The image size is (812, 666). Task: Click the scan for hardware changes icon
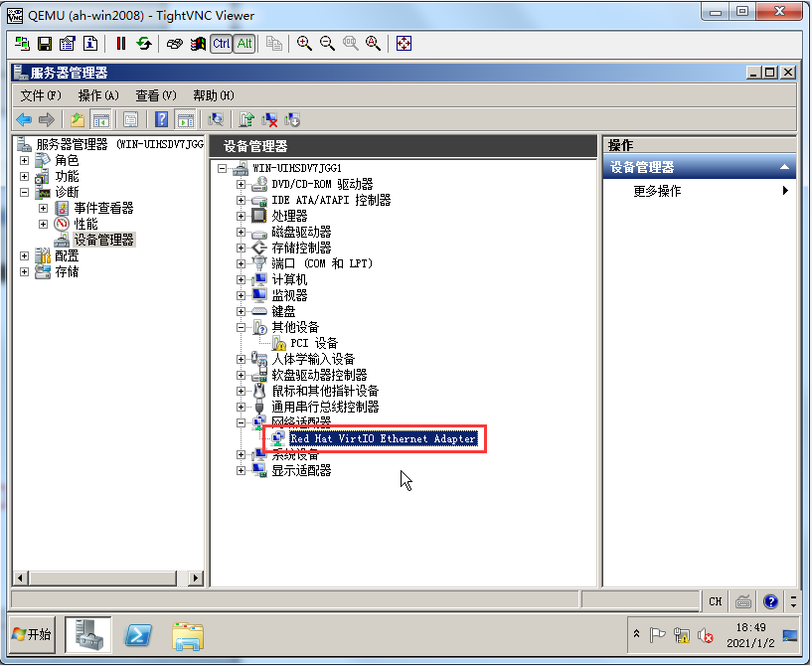coord(216,119)
